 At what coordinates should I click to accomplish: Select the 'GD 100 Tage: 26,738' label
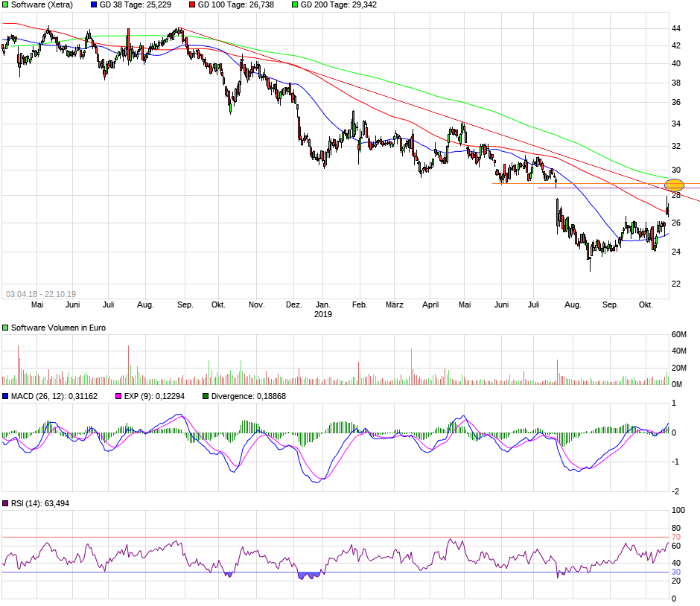pyautogui.click(x=236, y=5)
